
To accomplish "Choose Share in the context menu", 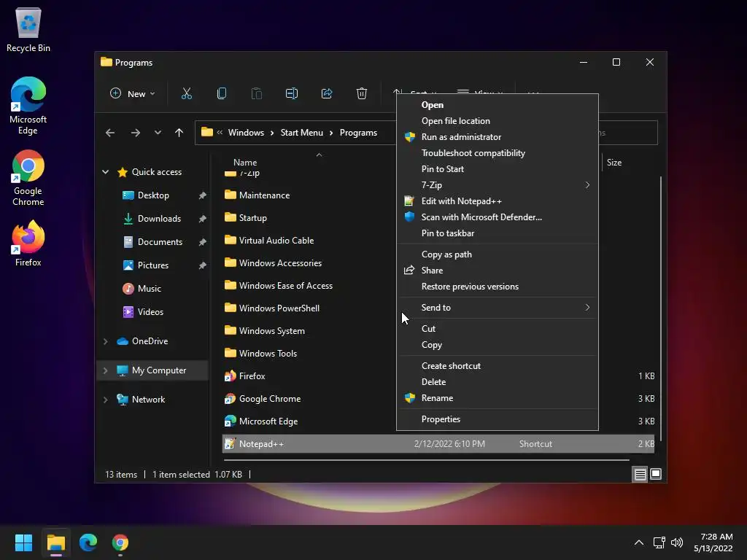I will pyautogui.click(x=498, y=271).
